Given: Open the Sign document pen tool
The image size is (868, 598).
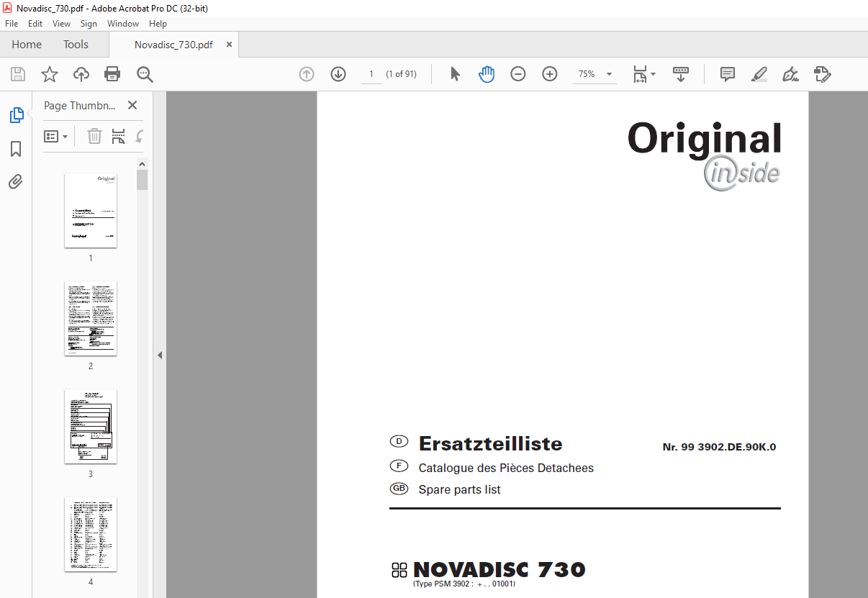Looking at the screenshot, I should tap(790, 74).
